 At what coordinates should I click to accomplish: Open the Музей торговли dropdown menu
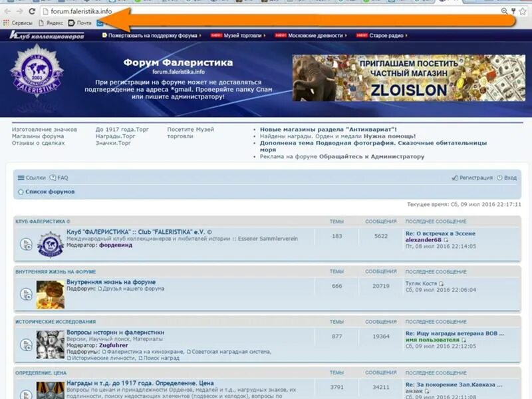point(238,35)
